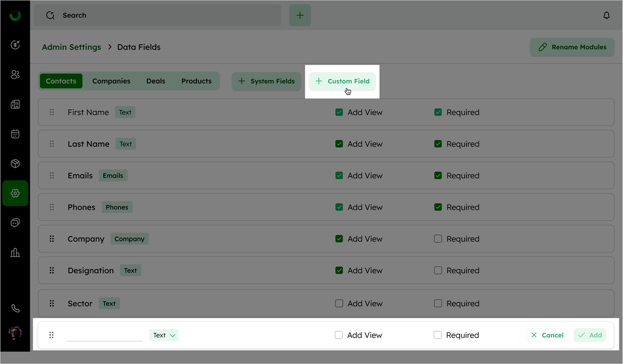The height and width of the screenshot is (364, 623).
Task: Open the phone dialer icon in sidebar
Action: [15, 308]
